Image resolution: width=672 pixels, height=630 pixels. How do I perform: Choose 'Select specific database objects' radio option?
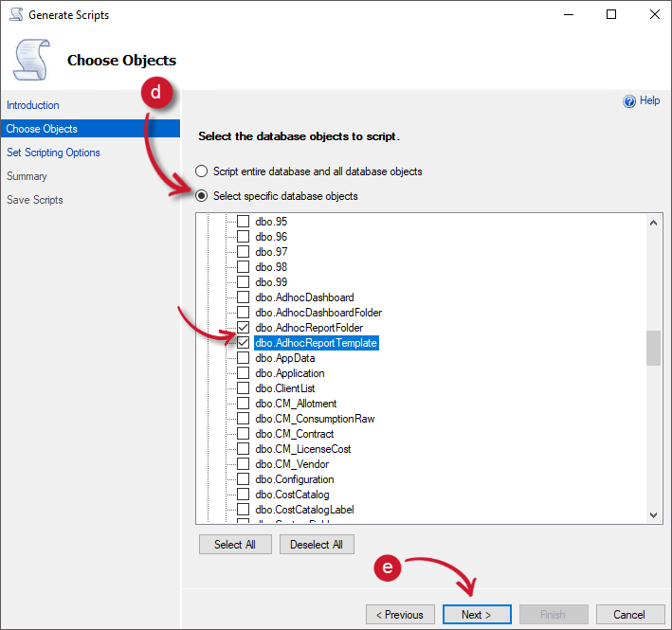coord(201,196)
